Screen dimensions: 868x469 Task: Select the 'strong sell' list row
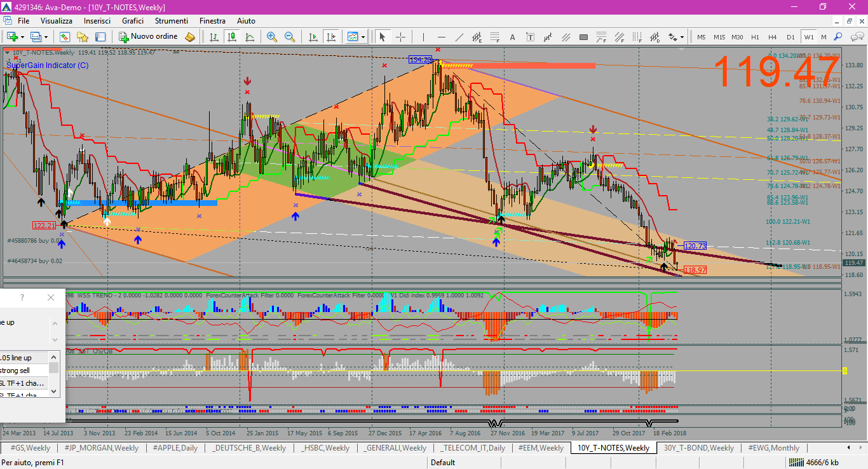pyautogui.click(x=24, y=370)
